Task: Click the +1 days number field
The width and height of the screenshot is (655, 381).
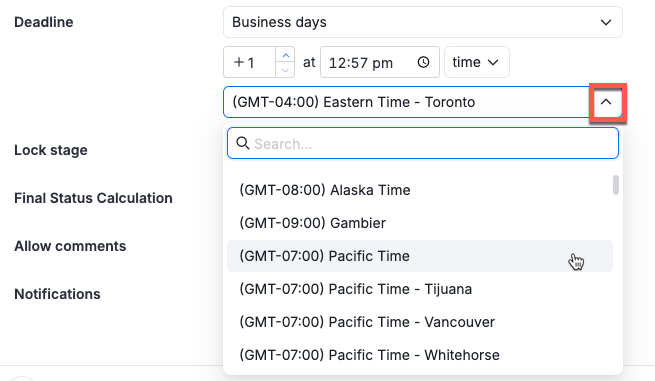Action: click(x=249, y=62)
